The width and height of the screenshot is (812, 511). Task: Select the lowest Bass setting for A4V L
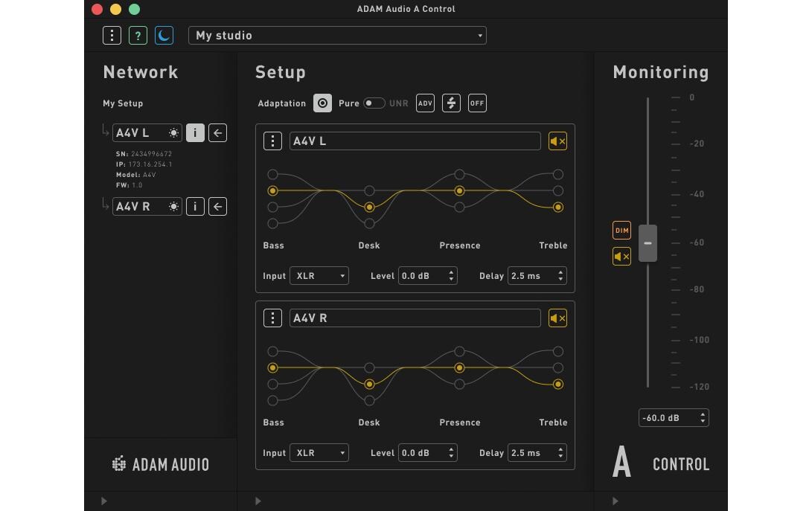(272, 224)
